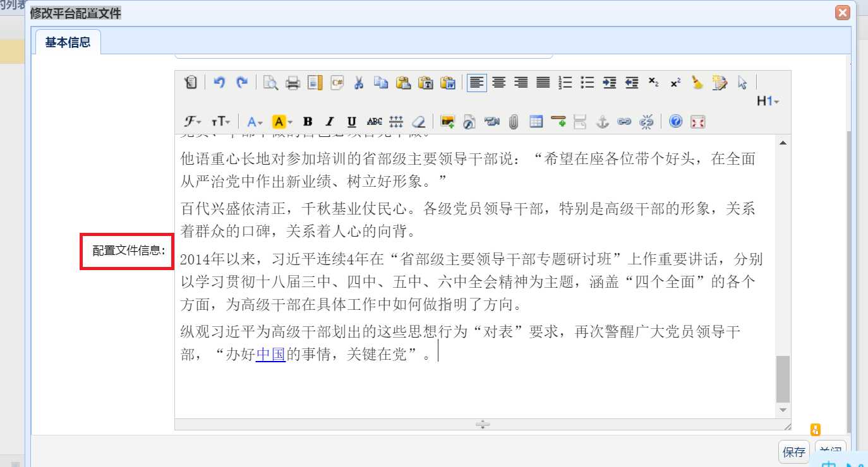Insert a numbered list
Screen dimensions: 868x467
coord(565,83)
